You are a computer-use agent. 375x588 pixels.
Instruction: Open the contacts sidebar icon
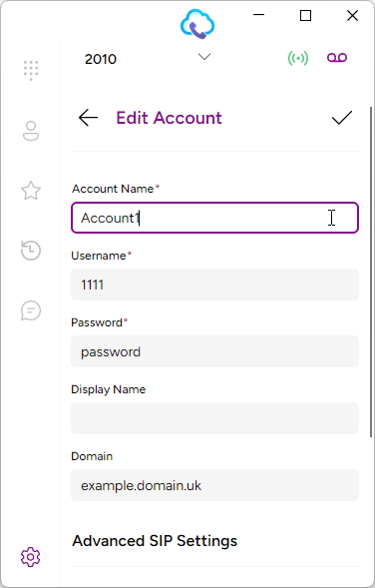pos(31,131)
